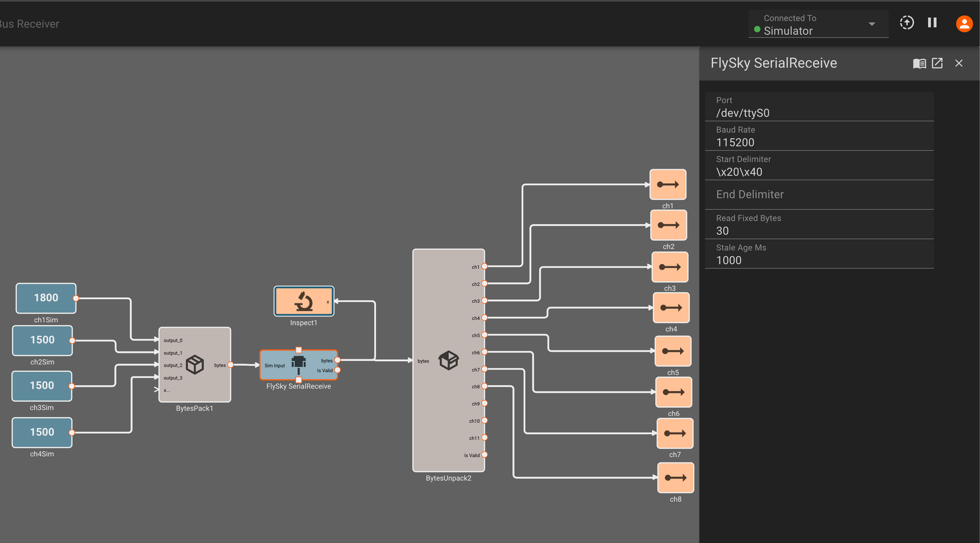Select the BytesUnpack2 open-box icon

(x=448, y=361)
